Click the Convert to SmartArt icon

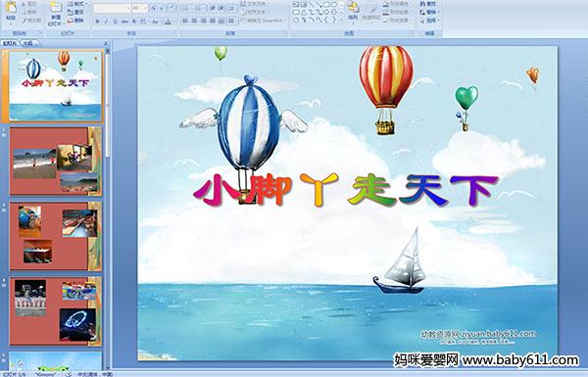click(243, 21)
